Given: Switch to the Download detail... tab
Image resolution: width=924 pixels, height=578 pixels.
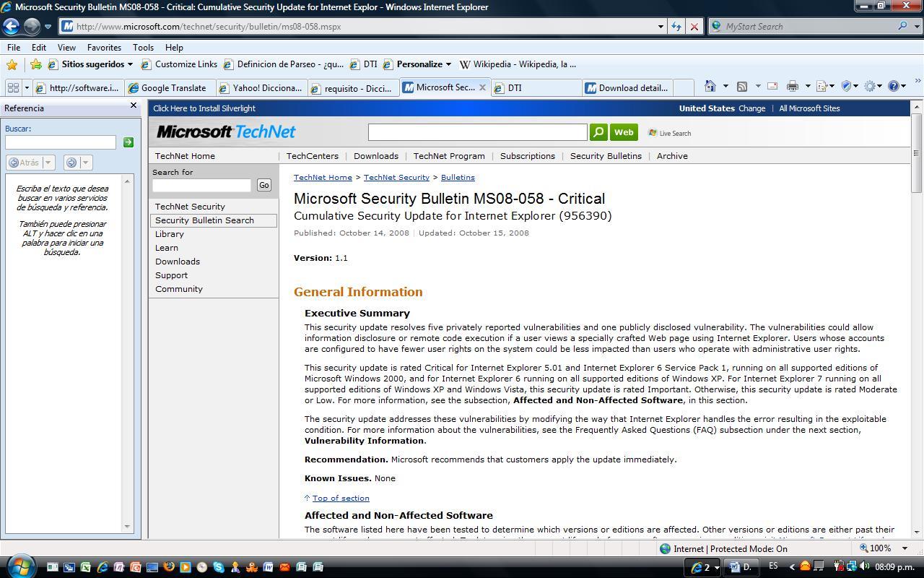Looking at the screenshot, I should point(627,87).
